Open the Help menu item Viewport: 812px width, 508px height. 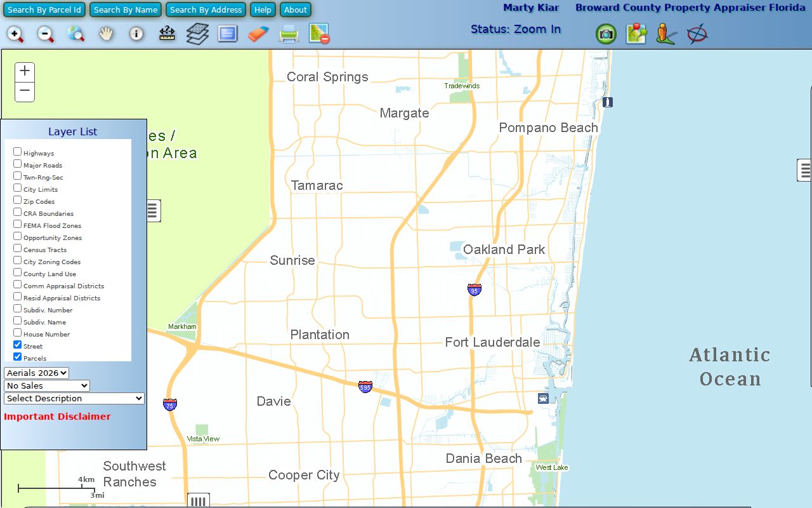point(263,10)
